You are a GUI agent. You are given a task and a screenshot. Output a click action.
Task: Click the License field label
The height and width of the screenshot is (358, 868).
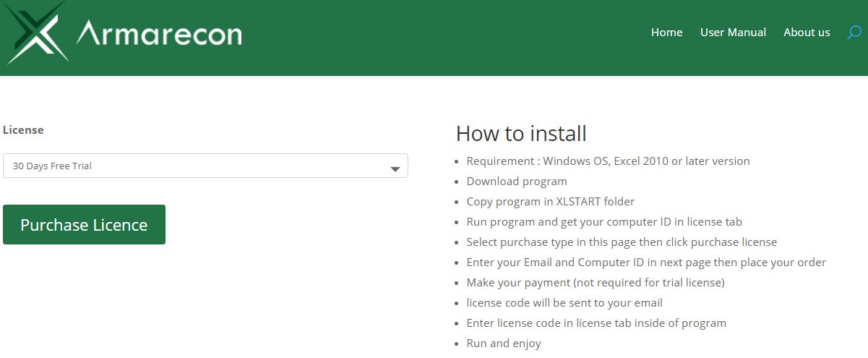(23, 130)
